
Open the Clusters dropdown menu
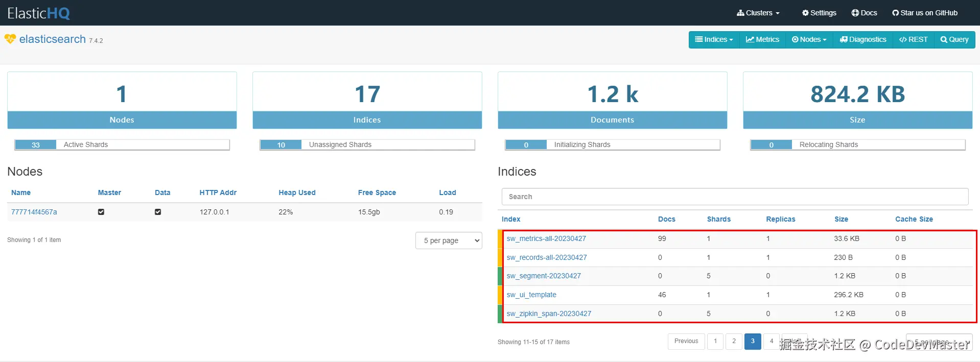758,13
